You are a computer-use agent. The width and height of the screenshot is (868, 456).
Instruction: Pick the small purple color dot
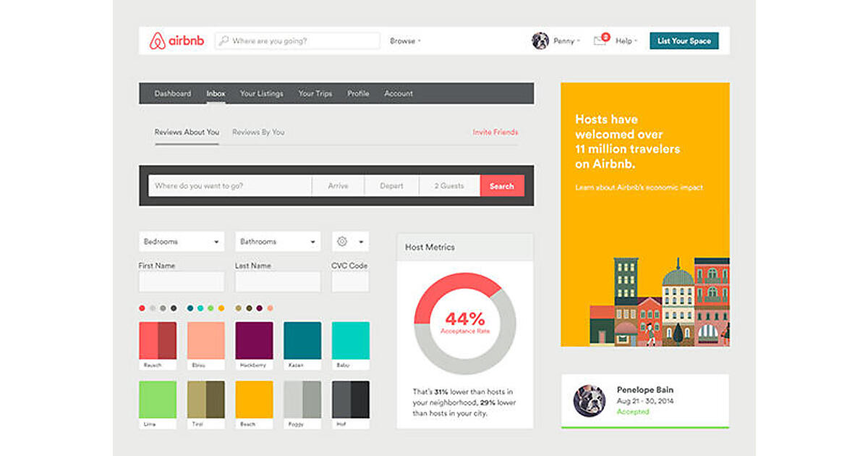coord(259,308)
